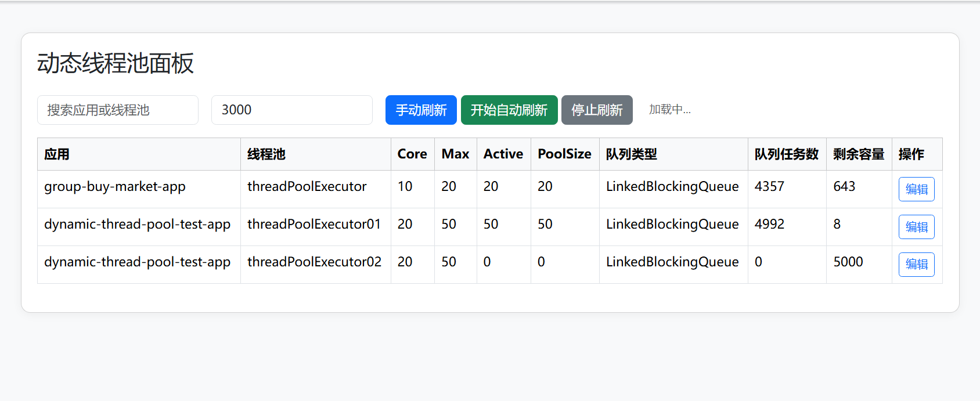Click the search application or thread pool field
Viewport: 980px width, 401px height.
[x=118, y=110]
